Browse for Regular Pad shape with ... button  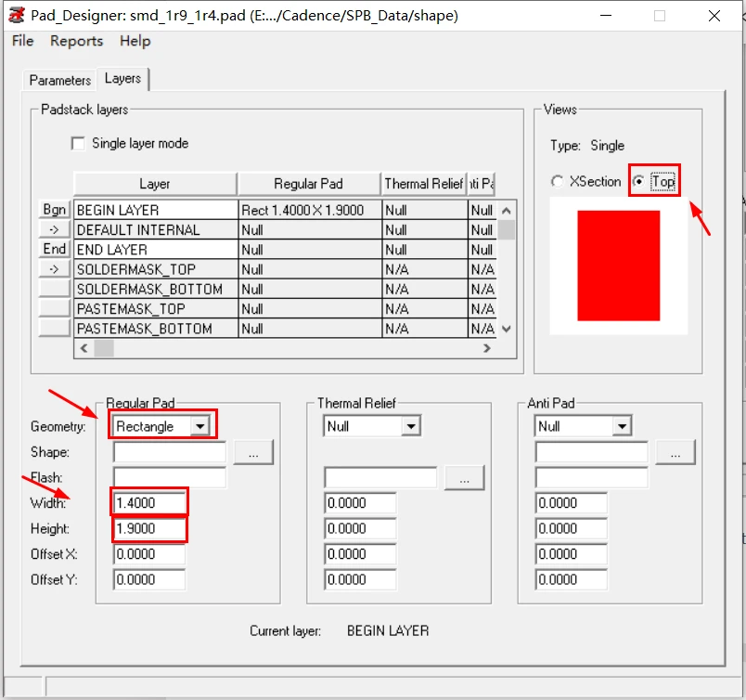point(253,452)
